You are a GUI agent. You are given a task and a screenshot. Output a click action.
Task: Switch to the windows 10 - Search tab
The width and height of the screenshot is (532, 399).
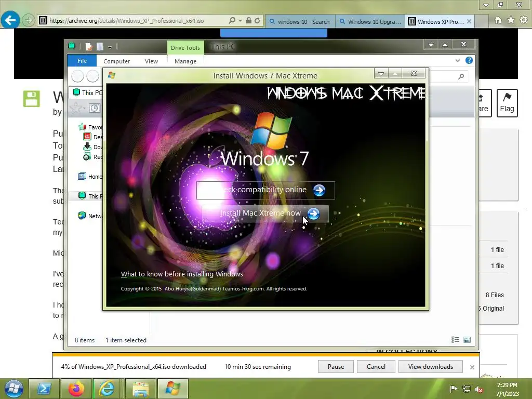point(300,21)
